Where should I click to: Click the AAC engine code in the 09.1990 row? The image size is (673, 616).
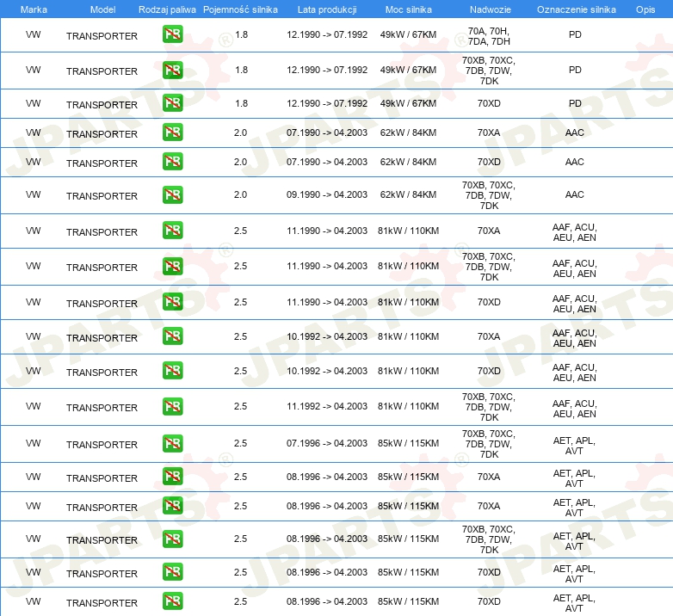[575, 194]
